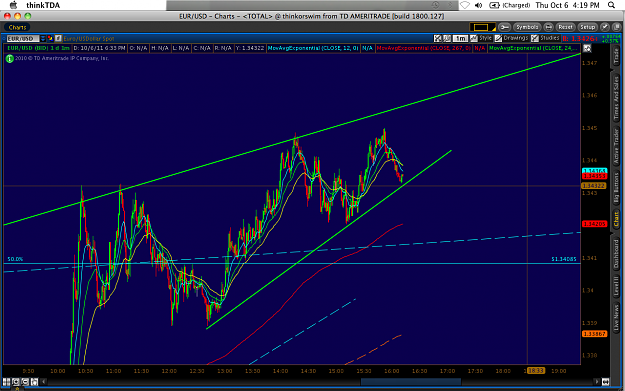This screenshot has height=391, width=625.
Task: Click the first chart layout icon at bottom left
Action: click(x=6, y=382)
